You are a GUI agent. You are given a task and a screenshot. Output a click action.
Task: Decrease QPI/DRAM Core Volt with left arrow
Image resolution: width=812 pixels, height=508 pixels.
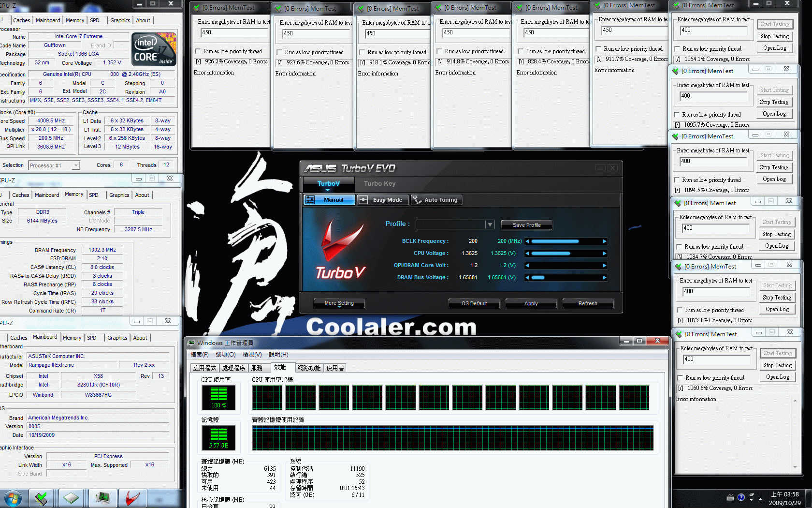tap(527, 266)
